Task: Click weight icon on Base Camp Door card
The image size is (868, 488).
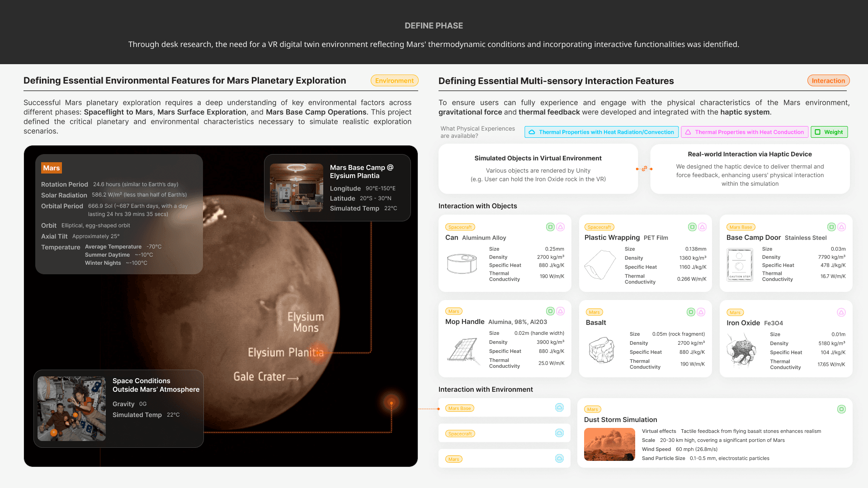Action: coord(831,227)
